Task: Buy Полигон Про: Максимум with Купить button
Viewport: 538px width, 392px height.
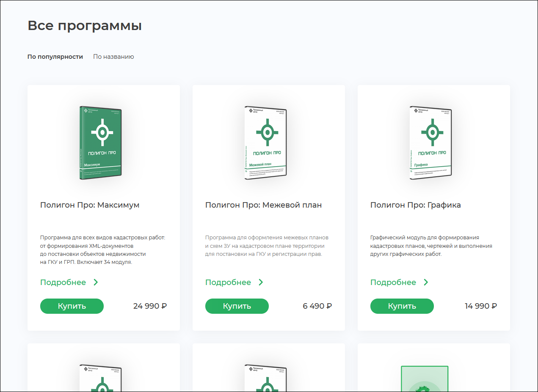Action: coord(72,306)
